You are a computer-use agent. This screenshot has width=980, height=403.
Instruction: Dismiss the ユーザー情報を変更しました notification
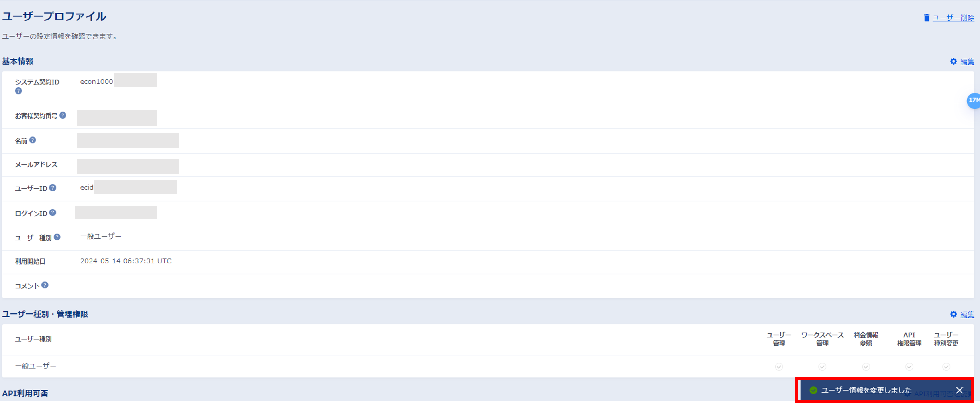tap(960, 391)
